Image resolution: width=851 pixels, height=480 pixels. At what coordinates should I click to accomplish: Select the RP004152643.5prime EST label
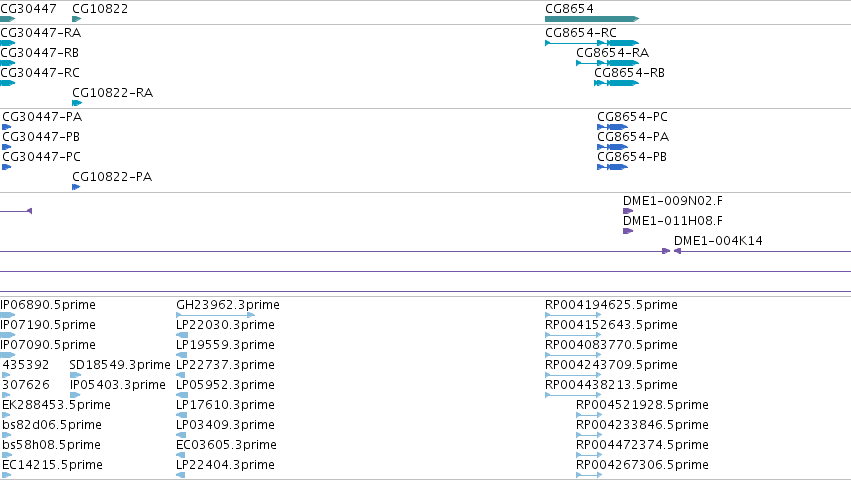611,325
